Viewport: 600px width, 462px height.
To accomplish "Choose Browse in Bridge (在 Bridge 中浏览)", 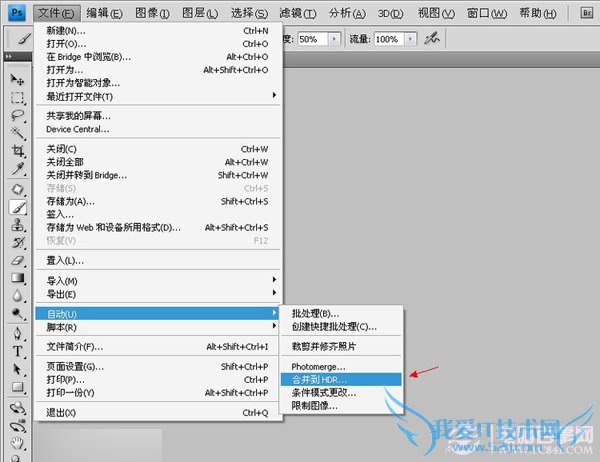I will coord(158,57).
